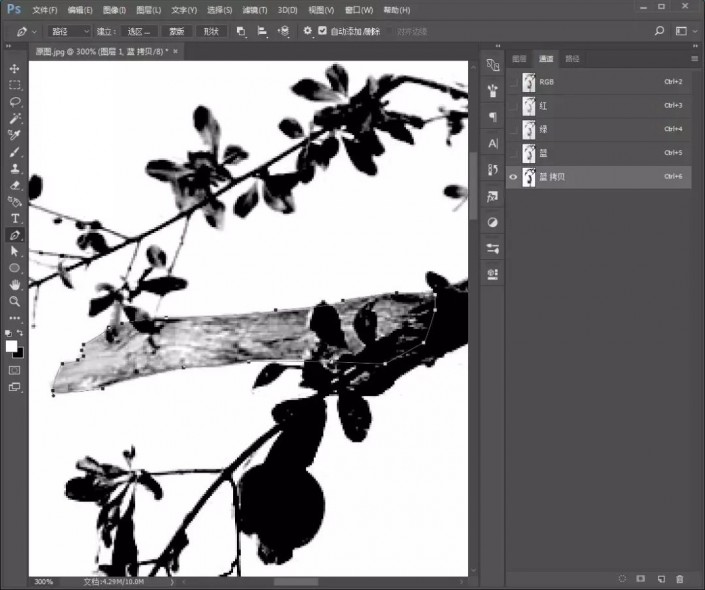Select the Lasso tool
Image resolution: width=705 pixels, height=590 pixels.
pyautogui.click(x=15, y=102)
